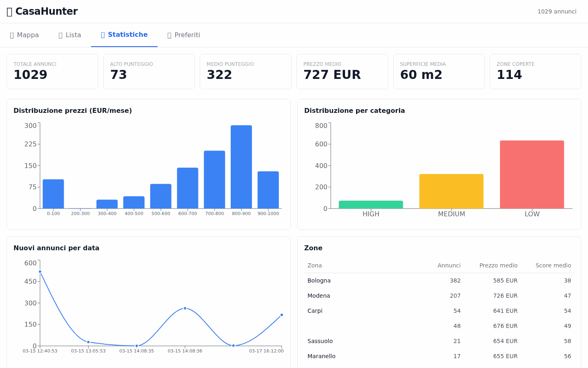Open the Preferiti tab

point(184,35)
